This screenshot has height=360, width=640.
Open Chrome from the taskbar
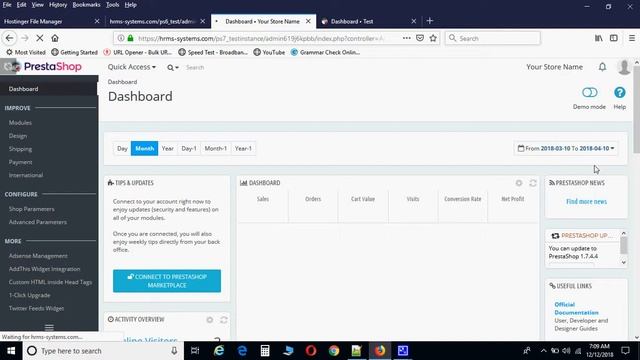point(334,351)
